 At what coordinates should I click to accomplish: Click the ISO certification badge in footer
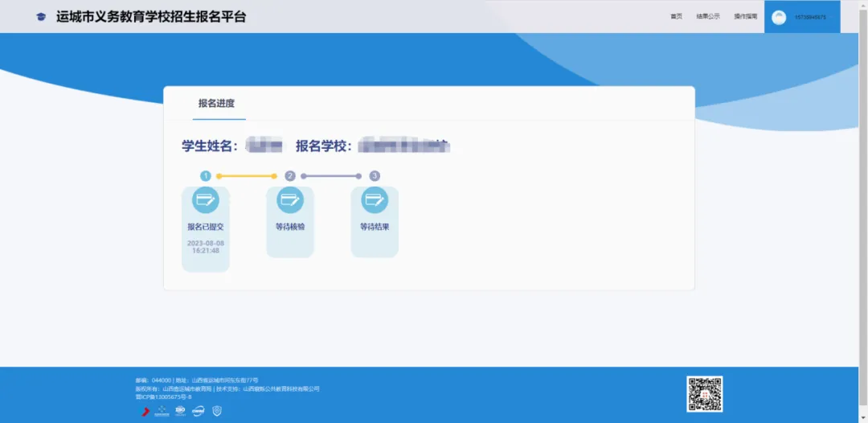coord(180,410)
